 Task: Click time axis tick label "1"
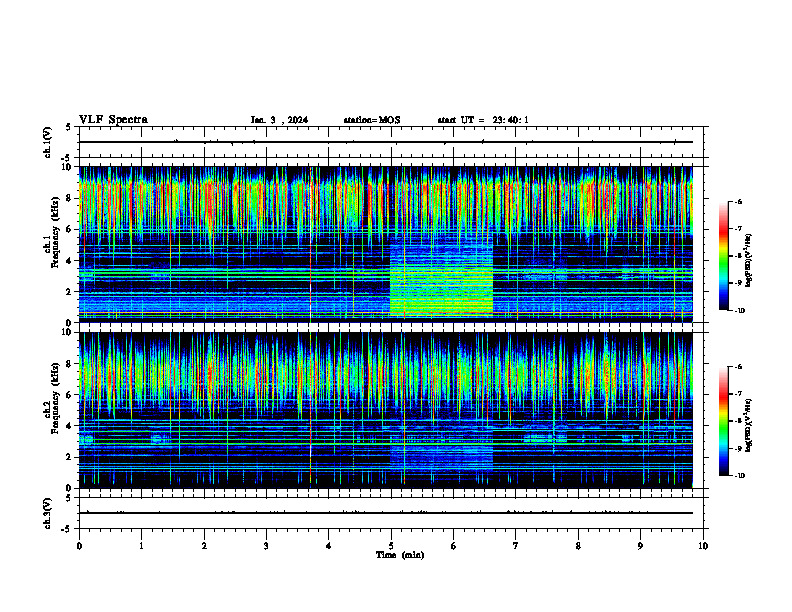click(x=141, y=546)
